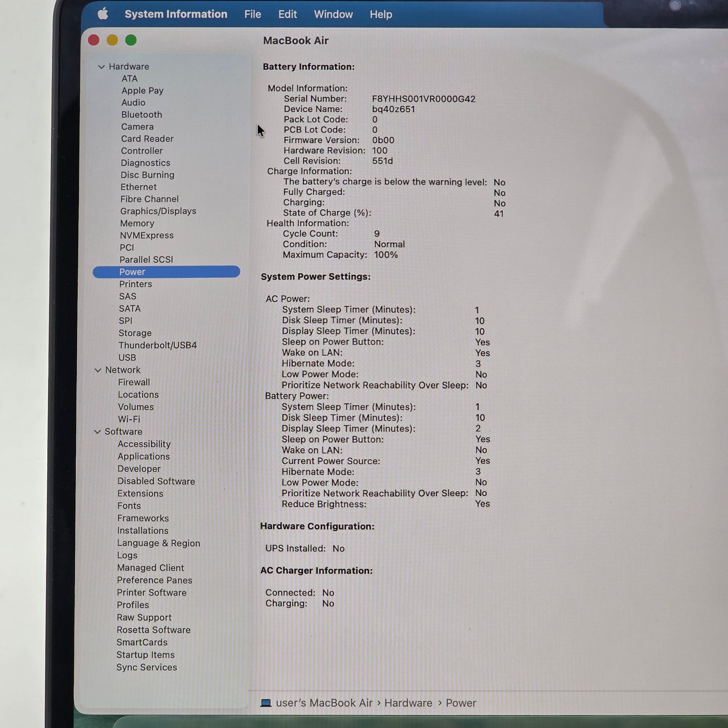Open the Apple menu

tap(103, 14)
